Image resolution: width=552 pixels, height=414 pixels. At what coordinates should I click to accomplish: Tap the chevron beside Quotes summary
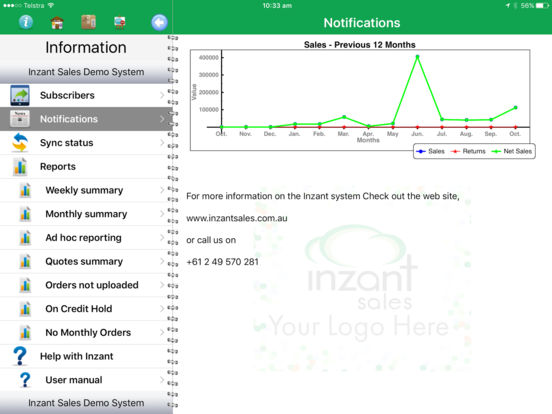[162, 261]
